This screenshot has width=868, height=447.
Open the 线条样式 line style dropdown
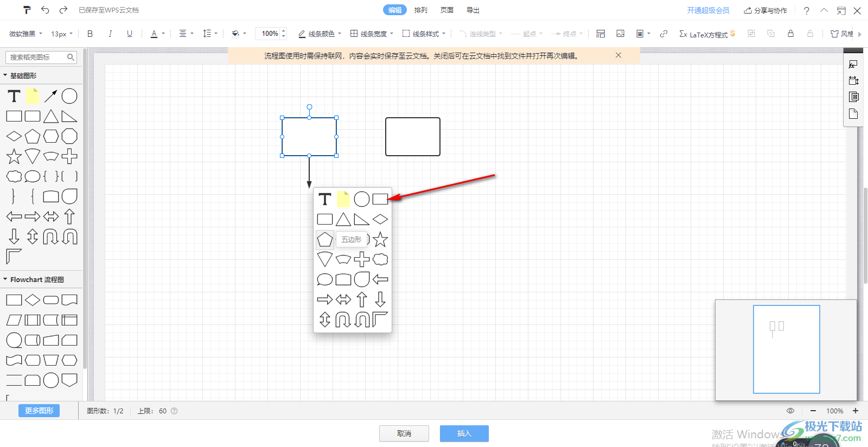tap(424, 34)
